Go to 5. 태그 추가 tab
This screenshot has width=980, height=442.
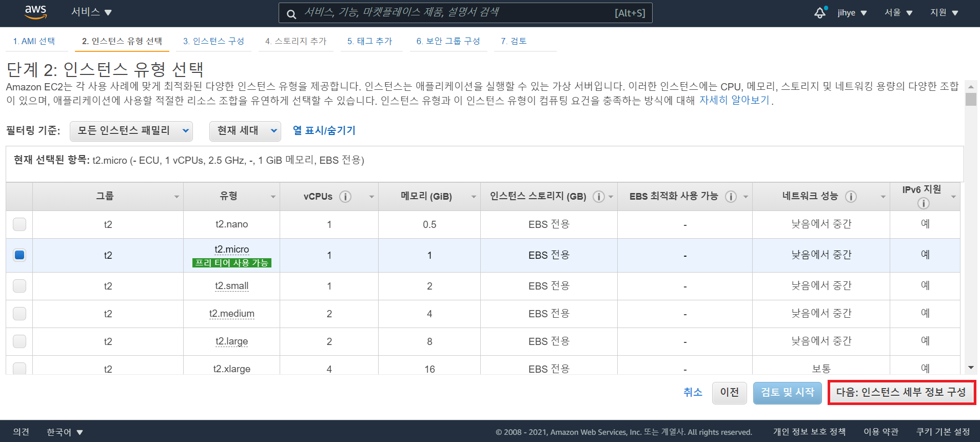[x=370, y=41]
